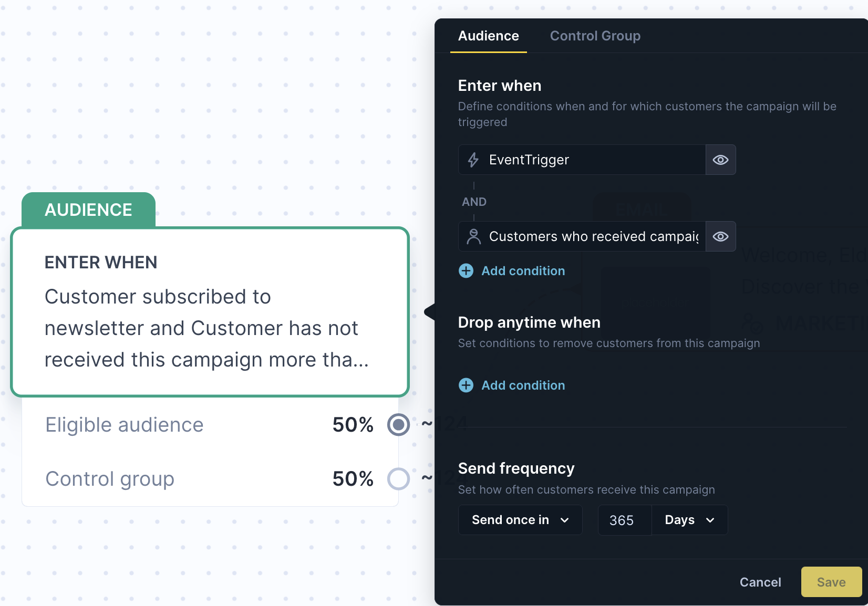Click the green AUDIENCE node card
This screenshot has width=868, height=606.
tap(210, 312)
